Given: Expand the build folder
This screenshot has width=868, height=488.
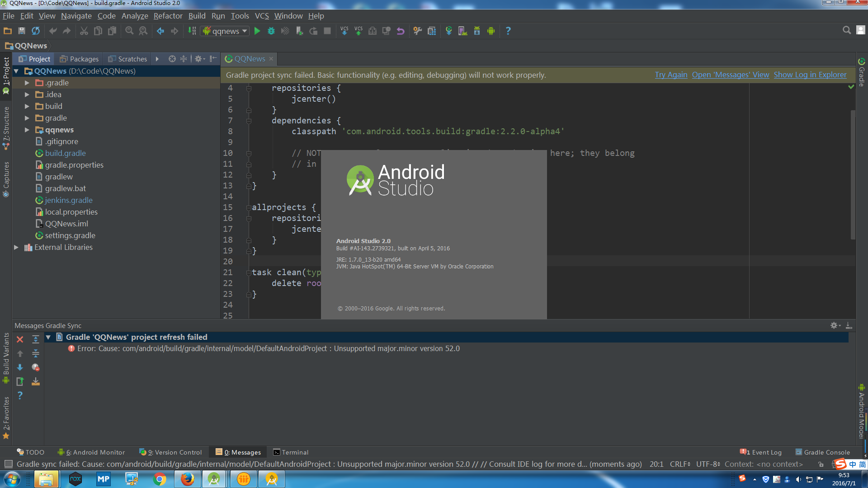Looking at the screenshot, I should (x=27, y=106).
